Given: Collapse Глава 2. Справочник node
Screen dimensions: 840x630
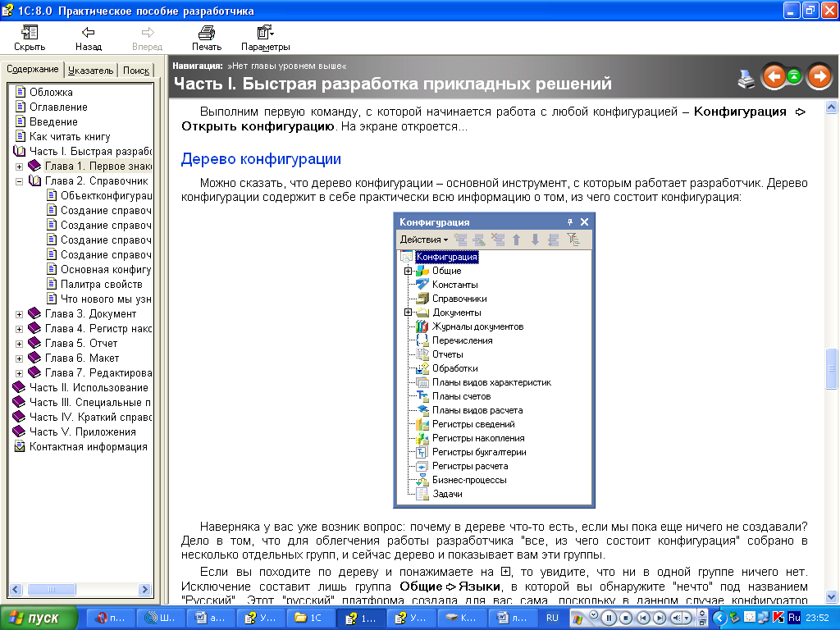Looking at the screenshot, I should click(20, 181).
